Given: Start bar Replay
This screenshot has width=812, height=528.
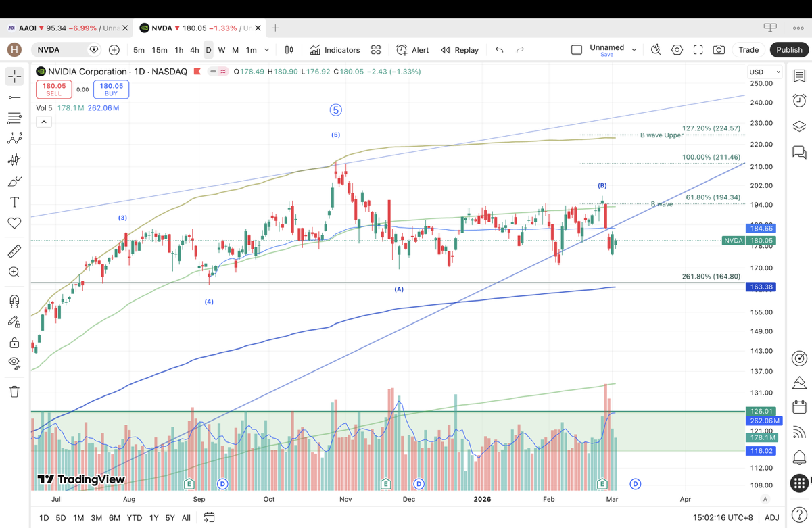Looking at the screenshot, I should (460, 50).
